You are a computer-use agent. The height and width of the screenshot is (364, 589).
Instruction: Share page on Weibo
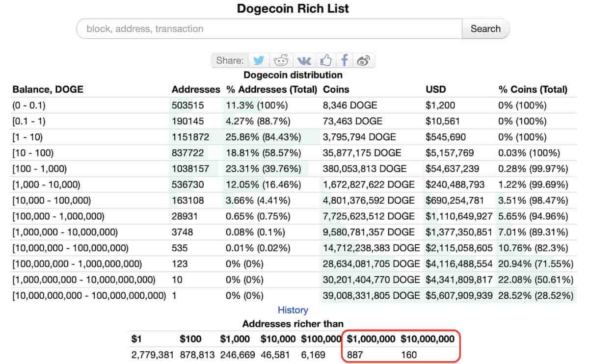[364, 60]
